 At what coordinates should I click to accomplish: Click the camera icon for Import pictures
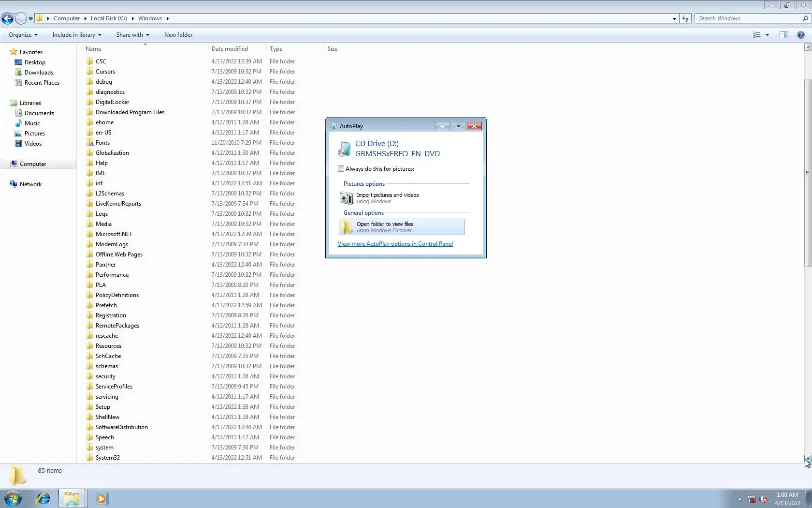[347, 198]
